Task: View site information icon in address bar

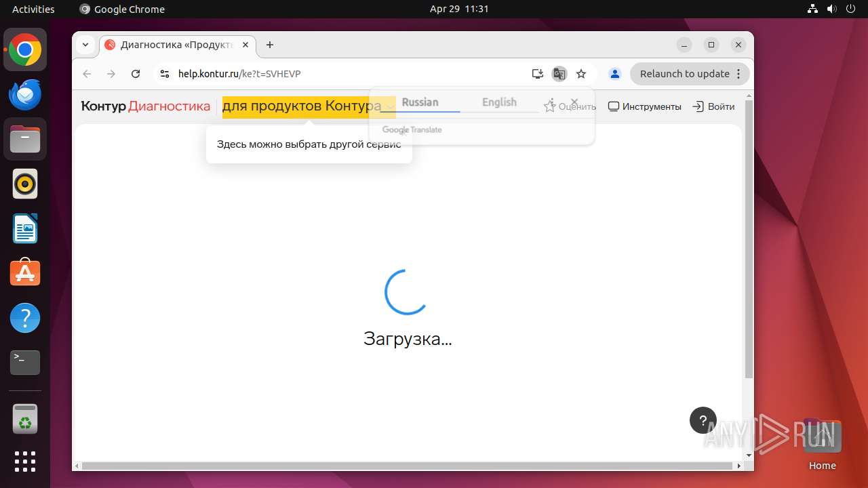Action: coord(164,74)
